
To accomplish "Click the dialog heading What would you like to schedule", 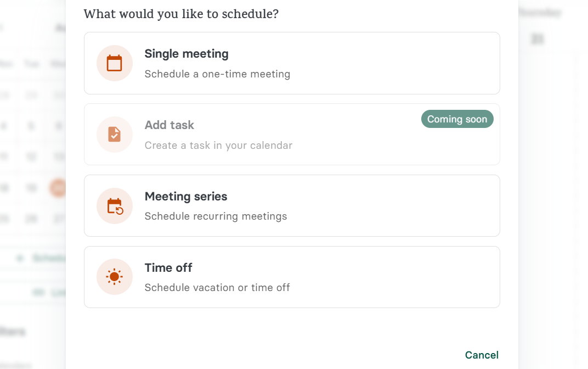I will coord(181,14).
